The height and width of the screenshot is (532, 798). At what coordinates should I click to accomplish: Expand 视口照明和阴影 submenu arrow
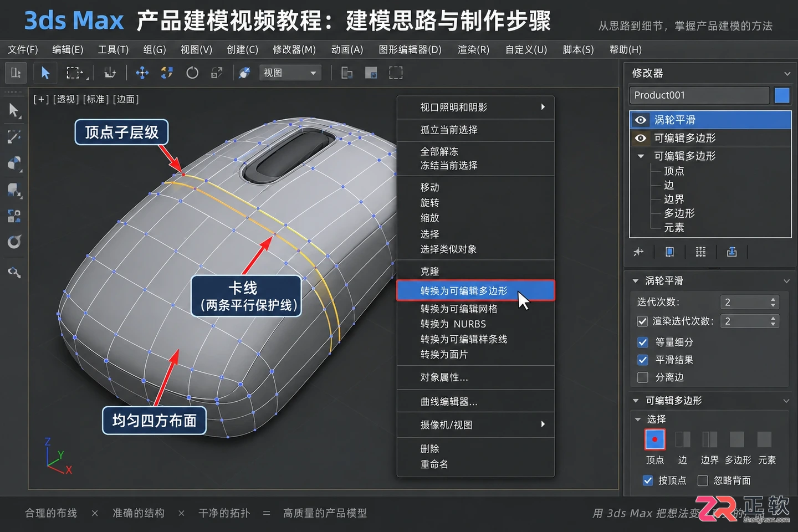click(x=543, y=107)
